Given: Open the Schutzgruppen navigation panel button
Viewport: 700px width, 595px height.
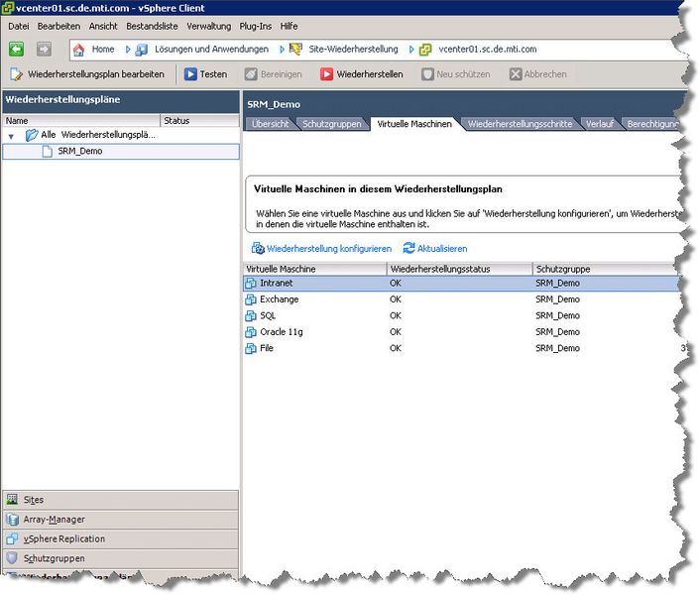Looking at the screenshot, I should [x=121, y=558].
